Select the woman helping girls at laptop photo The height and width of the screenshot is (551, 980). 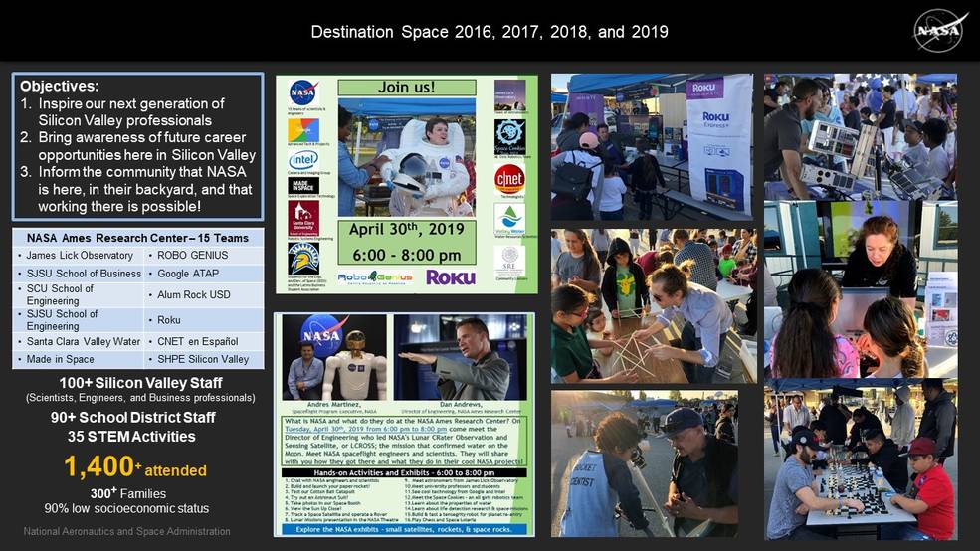pos(860,289)
